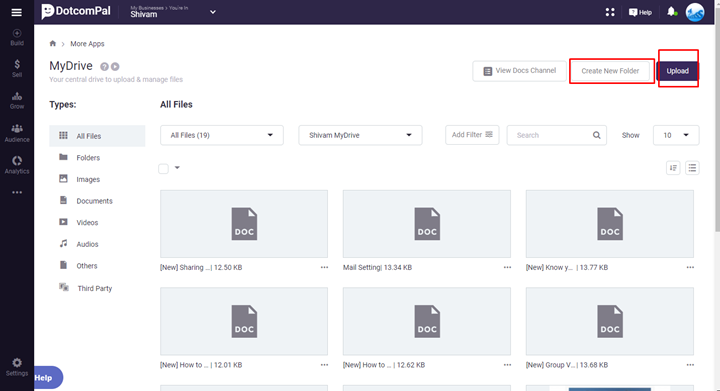Click the sort order icon
The width and height of the screenshot is (720, 391).
coord(673,168)
